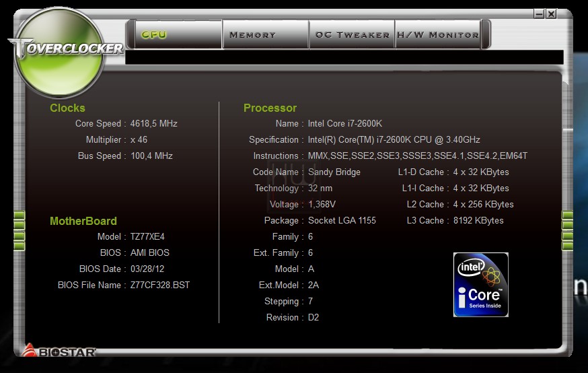This screenshot has height=373, width=588.
Task: Select the Revision value D2
Action: pyautogui.click(x=314, y=317)
